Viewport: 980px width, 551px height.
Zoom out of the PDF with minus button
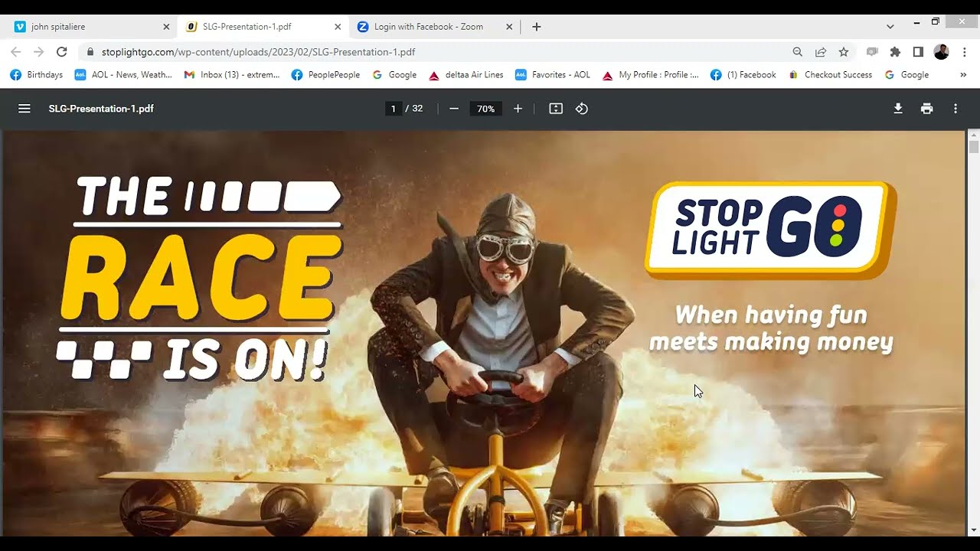point(454,109)
